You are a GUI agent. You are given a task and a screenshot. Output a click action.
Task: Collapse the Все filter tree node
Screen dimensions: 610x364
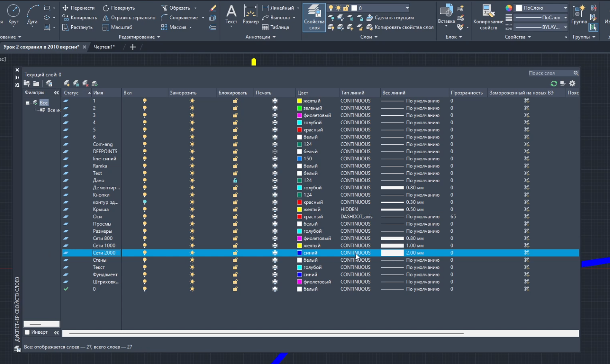[27, 103]
